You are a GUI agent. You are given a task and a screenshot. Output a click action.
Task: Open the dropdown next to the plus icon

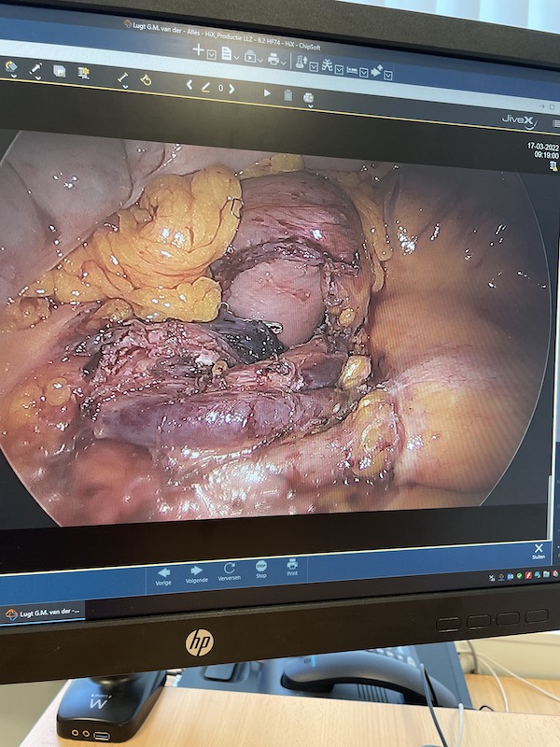coord(212,55)
